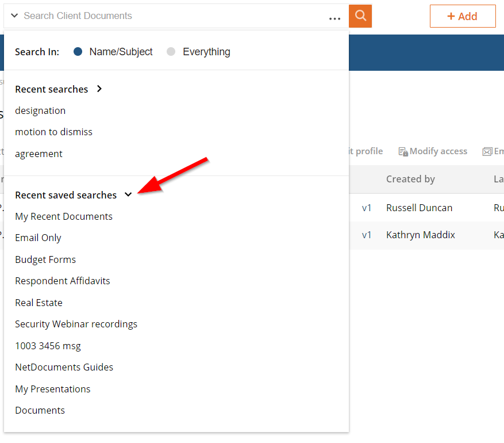Image resolution: width=504 pixels, height=443 pixels.
Task: Click the Modify access button
Action: pyautogui.click(x=438, y=151)
